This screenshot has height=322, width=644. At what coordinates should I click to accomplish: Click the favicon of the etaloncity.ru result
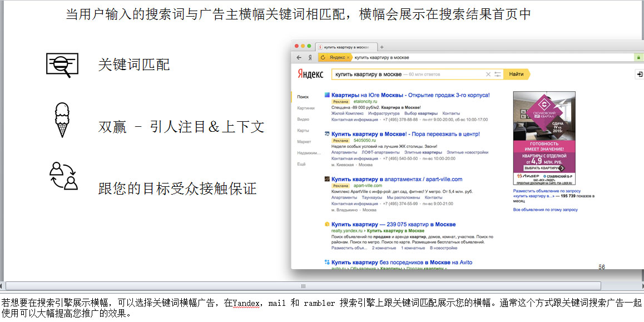click(x=327, y=95)
